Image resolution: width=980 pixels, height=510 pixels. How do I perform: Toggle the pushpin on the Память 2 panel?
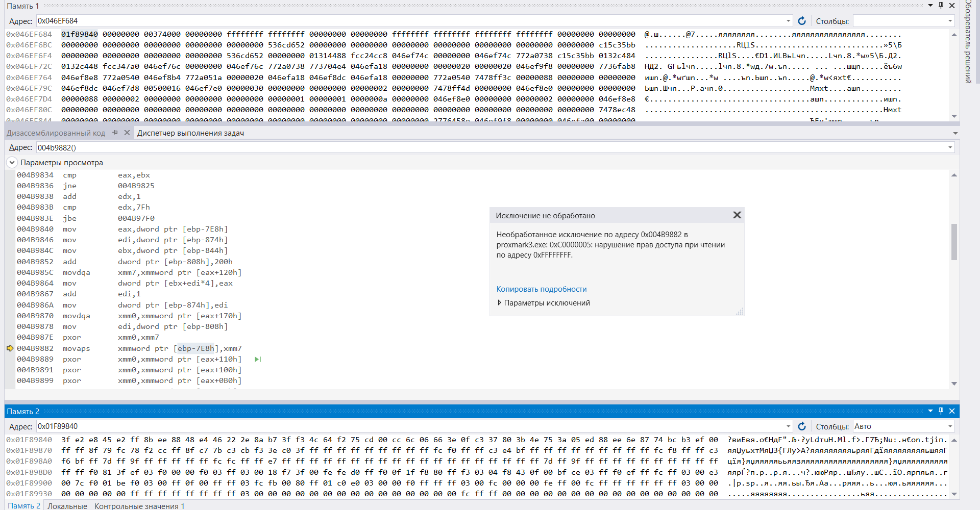[x=941, y=411]
